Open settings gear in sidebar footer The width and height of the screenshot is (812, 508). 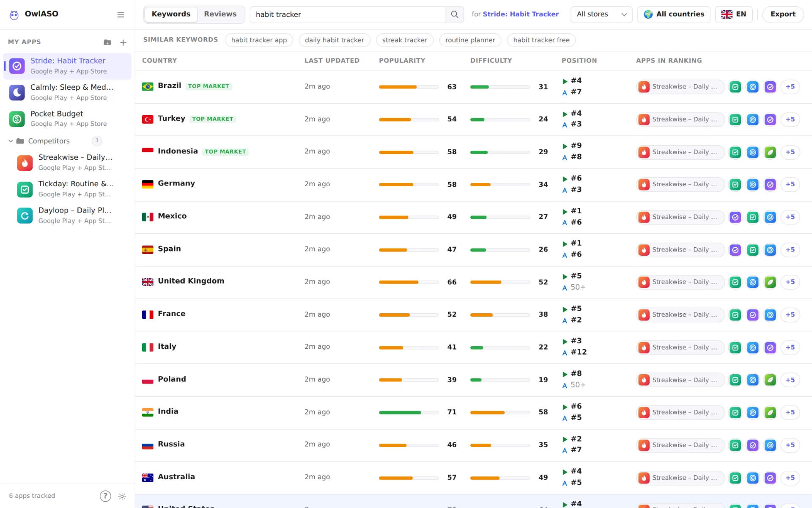click(122, 496)
